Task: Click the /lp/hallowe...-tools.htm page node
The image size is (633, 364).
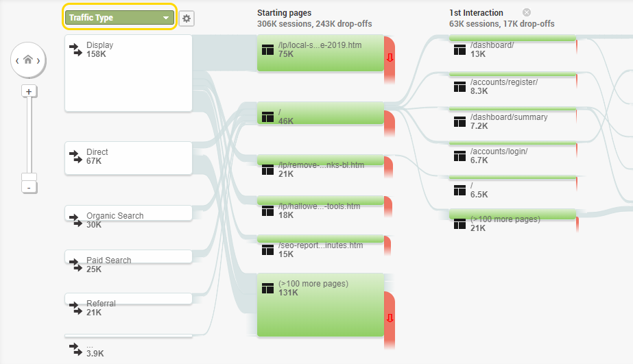Action: [x=320, y=201]
